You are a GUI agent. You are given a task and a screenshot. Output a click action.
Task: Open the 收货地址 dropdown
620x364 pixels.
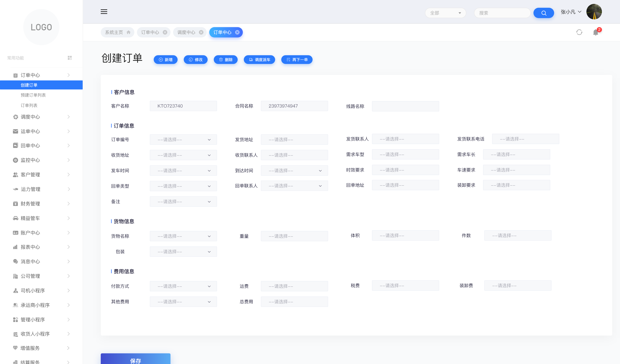[183, 155]
